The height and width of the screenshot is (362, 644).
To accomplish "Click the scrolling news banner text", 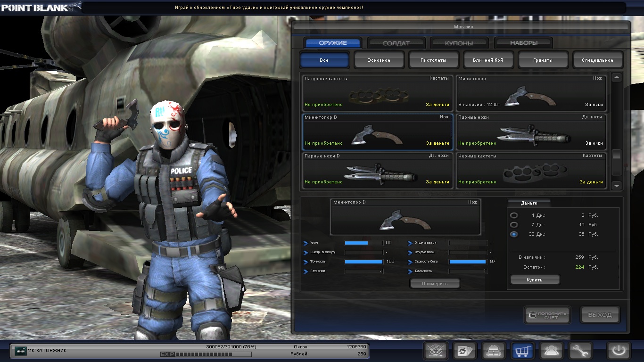I will point(269,8).
